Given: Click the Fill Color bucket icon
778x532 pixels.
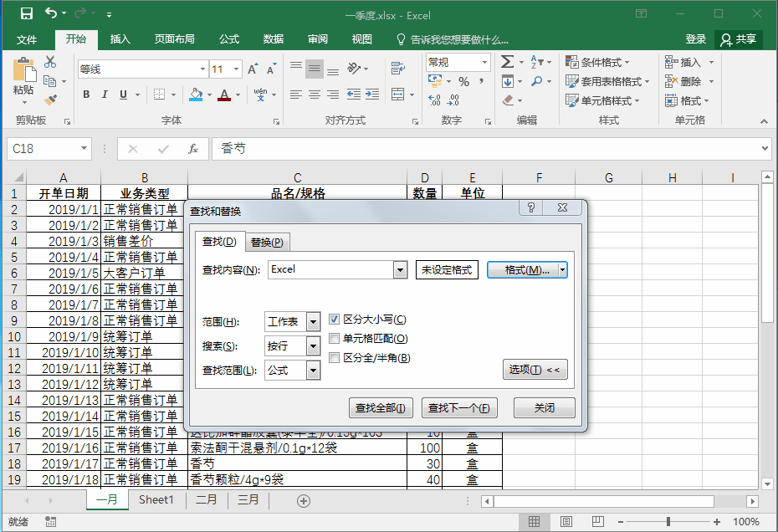Looking at the screenshot, I should tap(194, 95).
